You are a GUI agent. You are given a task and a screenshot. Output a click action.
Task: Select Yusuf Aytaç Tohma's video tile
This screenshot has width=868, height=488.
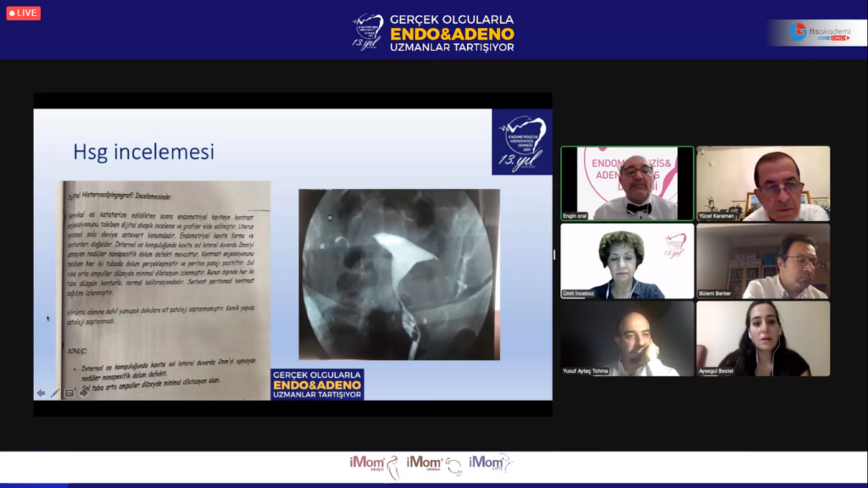[x=627, y=338]
